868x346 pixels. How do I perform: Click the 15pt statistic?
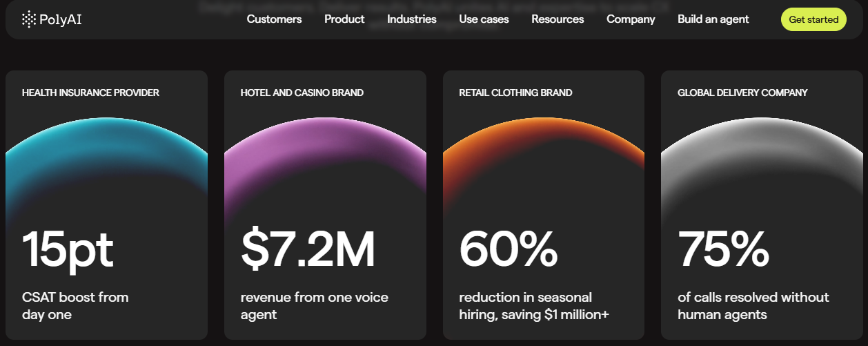68,250
